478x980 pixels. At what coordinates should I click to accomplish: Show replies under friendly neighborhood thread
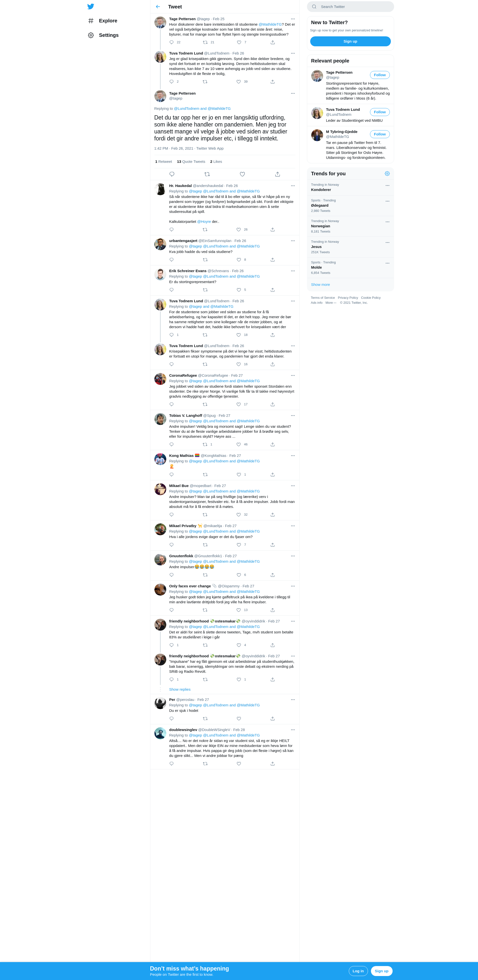pos(180,689)
